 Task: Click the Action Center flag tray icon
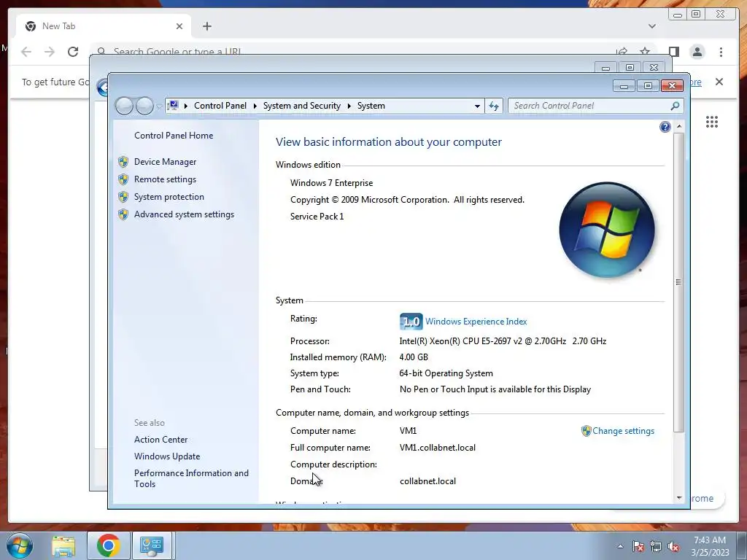638,546
